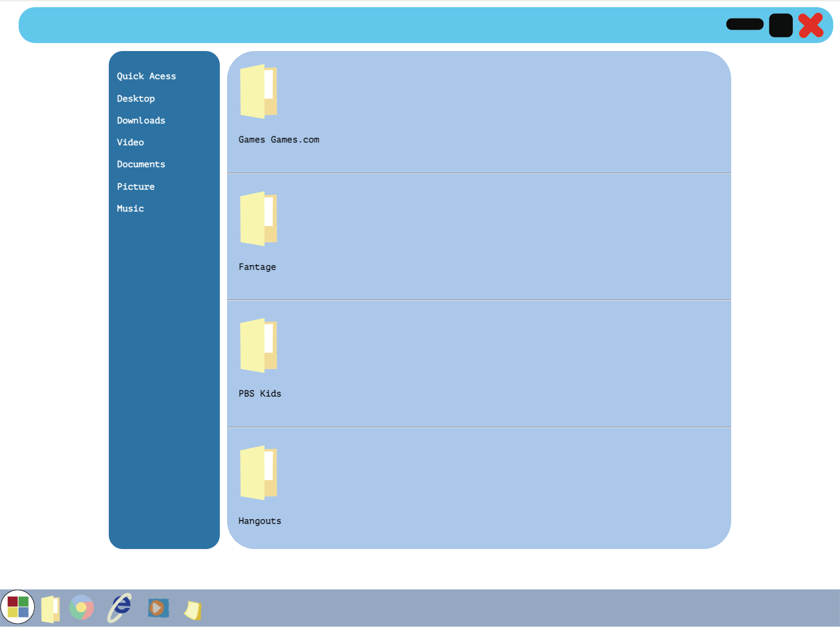Screen dimensions: 840x627
Task: Click the 'Fantage' folder label
Action: click(257, 267)
